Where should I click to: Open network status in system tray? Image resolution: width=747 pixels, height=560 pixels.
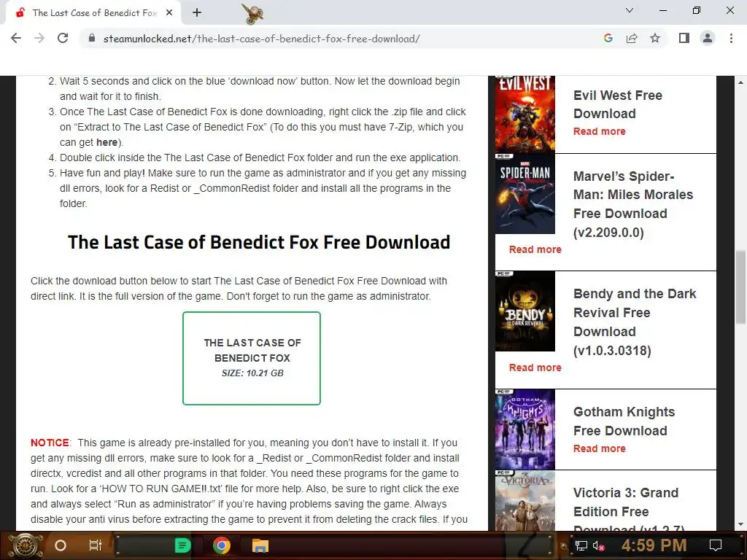581,545
